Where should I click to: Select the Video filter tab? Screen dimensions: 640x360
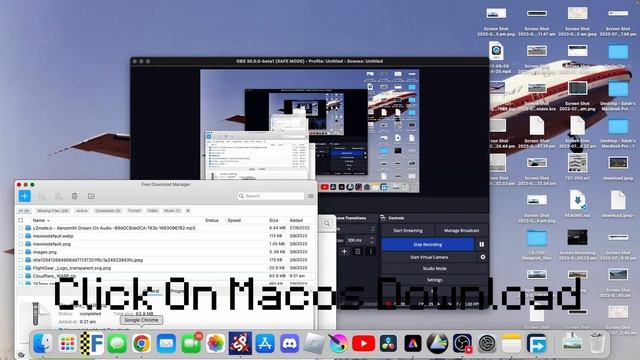[x=153, y=211]
